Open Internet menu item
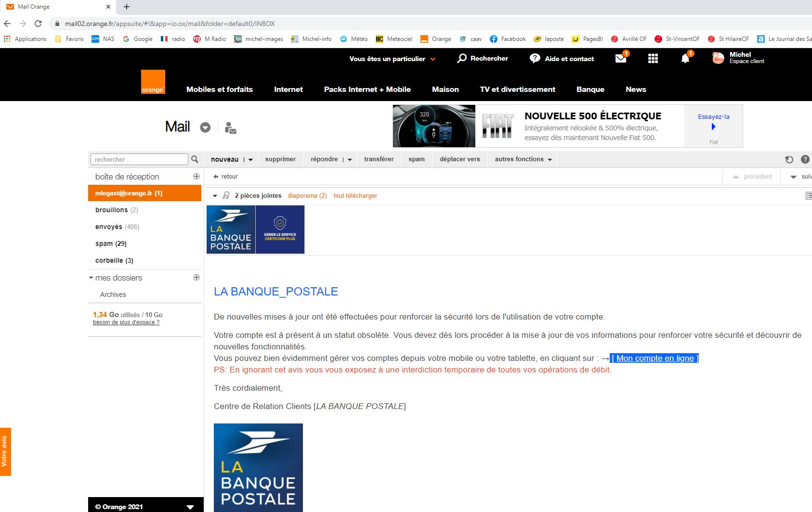The height and width of the screenshot is (512, 812). pos(288,90)
